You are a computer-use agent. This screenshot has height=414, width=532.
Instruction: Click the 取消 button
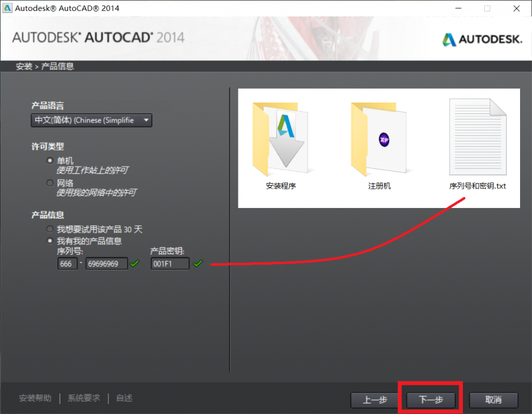494,400
